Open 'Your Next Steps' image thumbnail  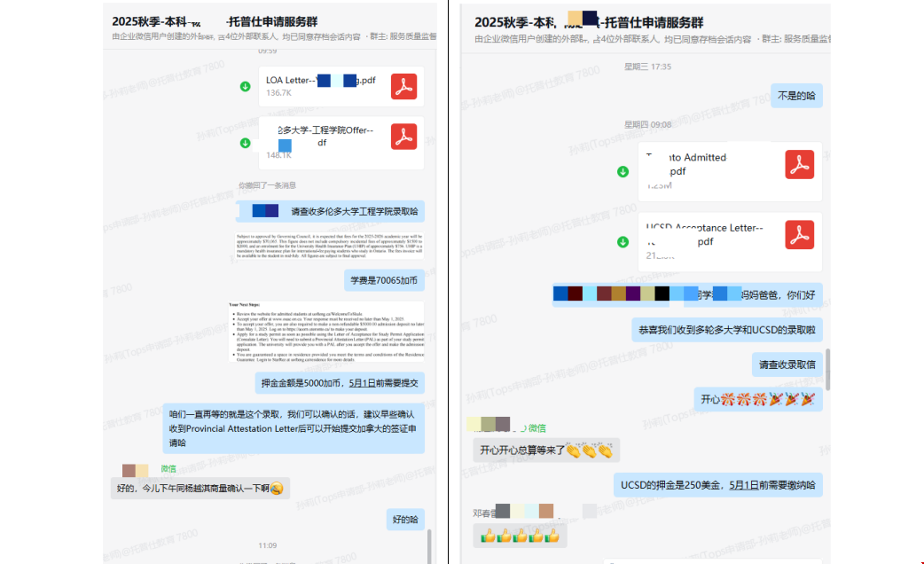(326, 332)
